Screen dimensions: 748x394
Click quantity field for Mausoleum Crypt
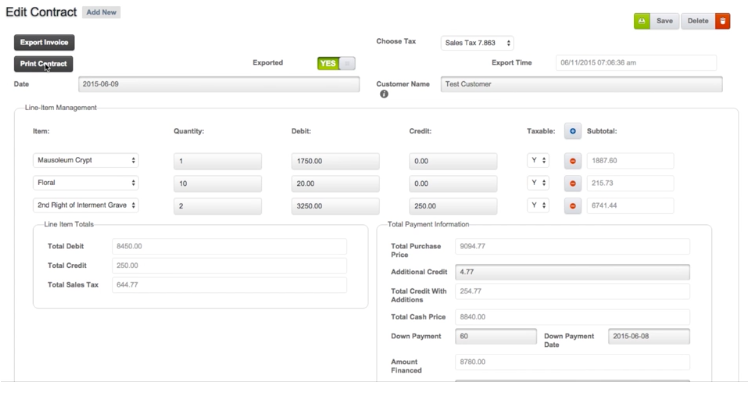pyautogui.click(x=218, y=161)
